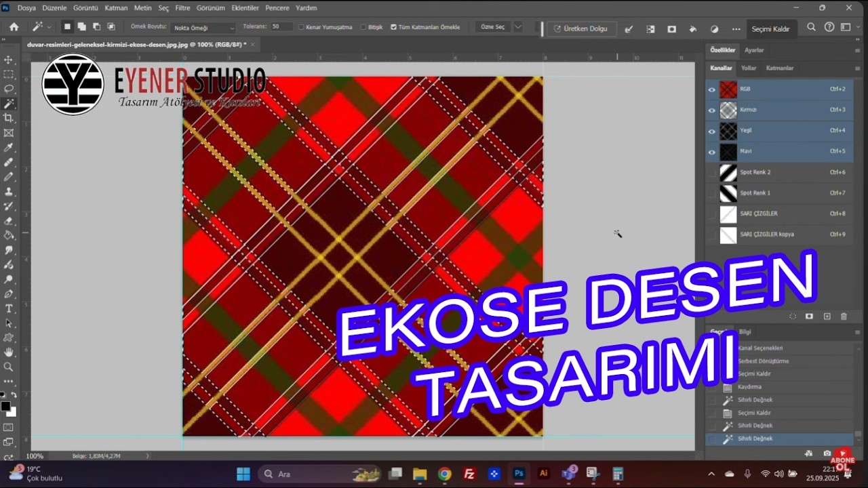
Task: Select the Move tool
Action: click(9, 60)
